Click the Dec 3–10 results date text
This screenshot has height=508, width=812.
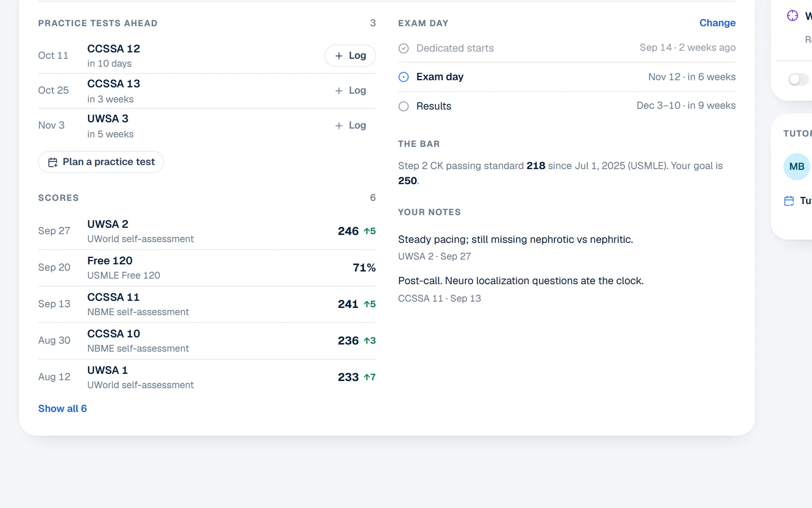click(658, 106)
